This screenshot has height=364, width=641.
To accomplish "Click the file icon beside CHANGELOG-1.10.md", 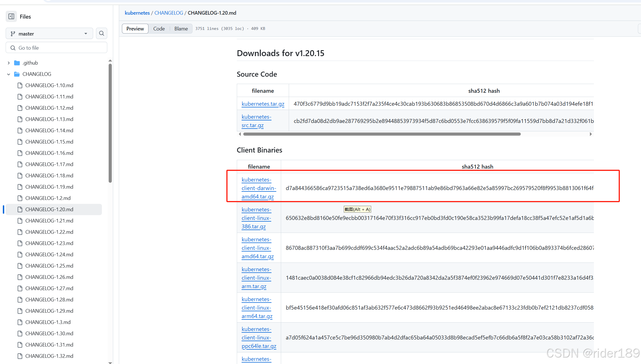I will (x=20, y=85).
